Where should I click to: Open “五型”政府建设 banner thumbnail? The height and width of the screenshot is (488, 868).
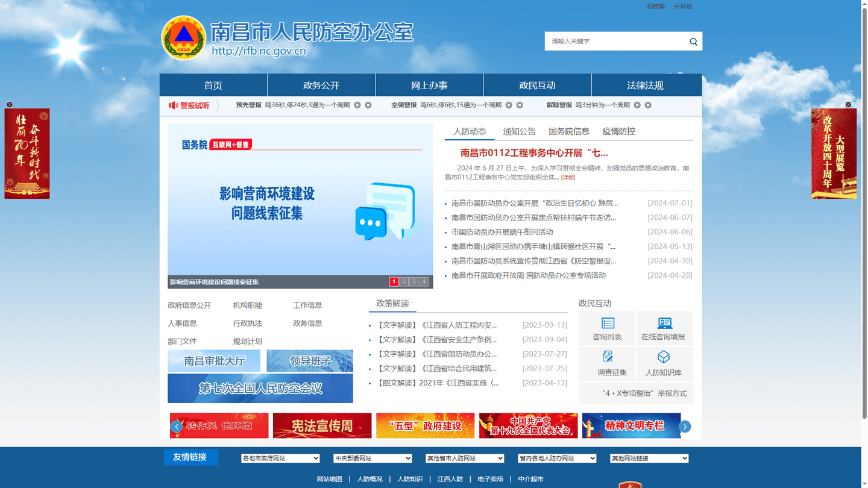tap(425, 425)
